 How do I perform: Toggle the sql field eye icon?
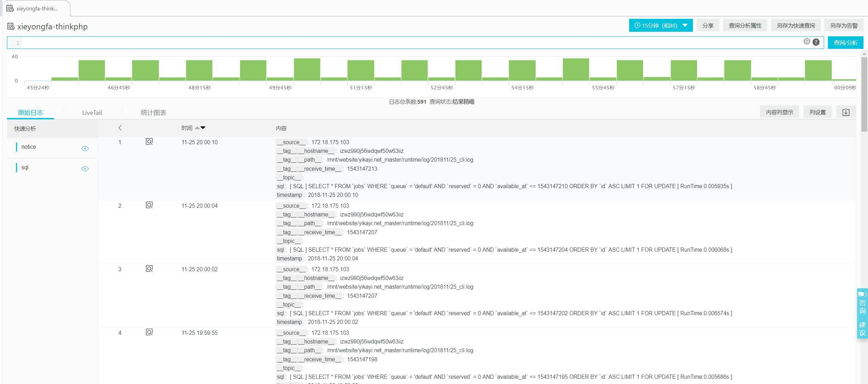point(85,169)
